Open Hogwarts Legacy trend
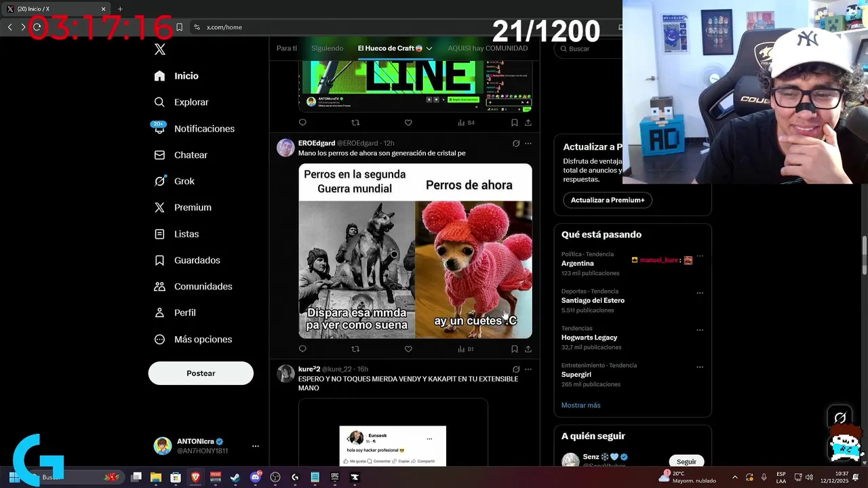Screen dimensions: 868x488 click(589, 338)
